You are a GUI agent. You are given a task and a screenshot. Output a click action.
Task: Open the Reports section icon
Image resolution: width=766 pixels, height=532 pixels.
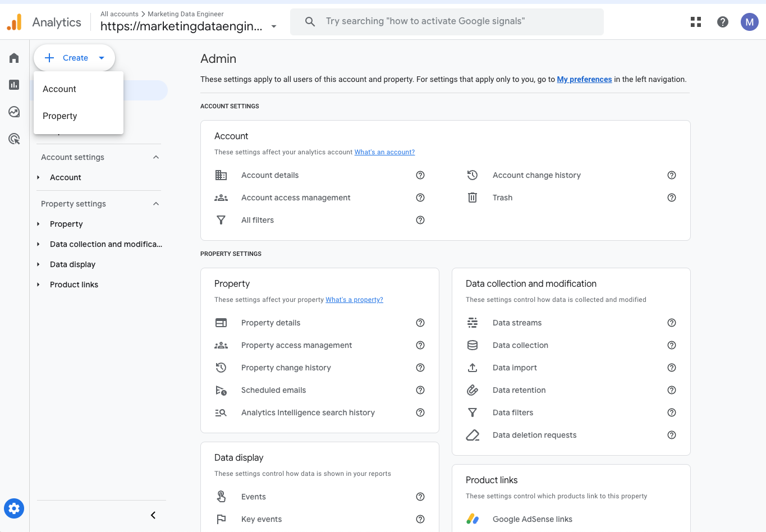[x=13, y=85]
